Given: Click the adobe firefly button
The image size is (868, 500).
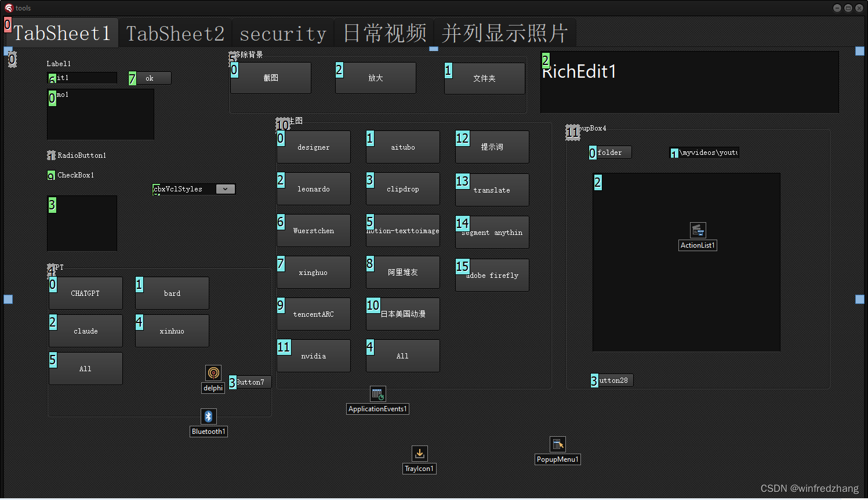Looking at the screenshot, I should (x=492, y=276).
